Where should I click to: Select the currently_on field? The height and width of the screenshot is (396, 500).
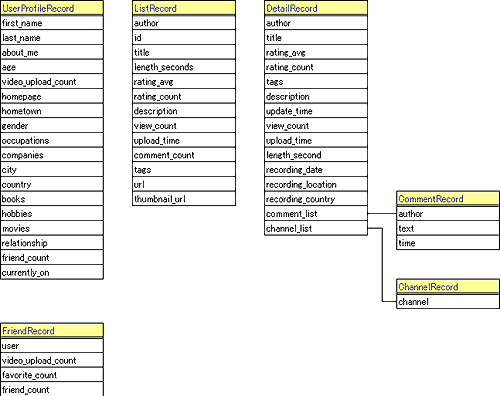pyautogui.click(x=52, y=272)
